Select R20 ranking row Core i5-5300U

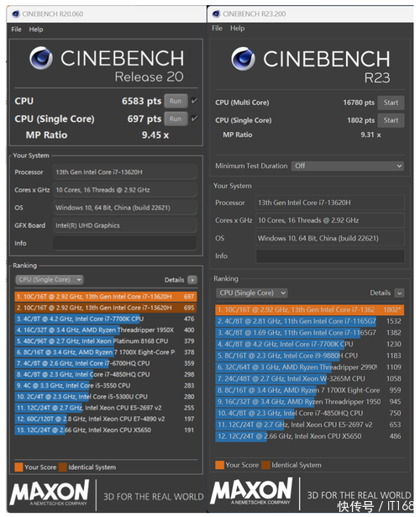tap(106, 397)
